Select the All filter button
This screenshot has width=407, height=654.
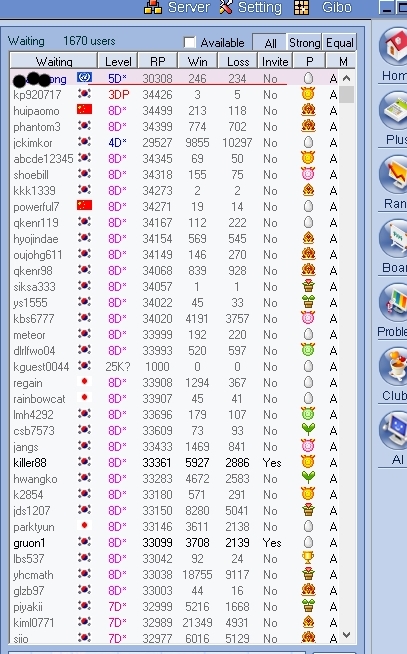269,43
